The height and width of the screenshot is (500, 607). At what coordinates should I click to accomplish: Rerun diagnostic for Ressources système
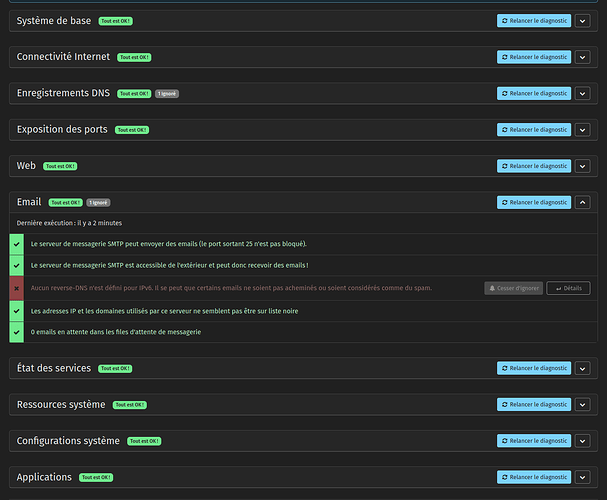pyautogui.click(x=534, y=404)
